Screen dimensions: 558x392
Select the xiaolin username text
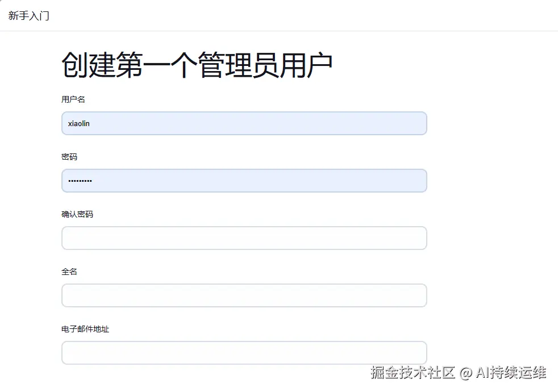(79, 123)
